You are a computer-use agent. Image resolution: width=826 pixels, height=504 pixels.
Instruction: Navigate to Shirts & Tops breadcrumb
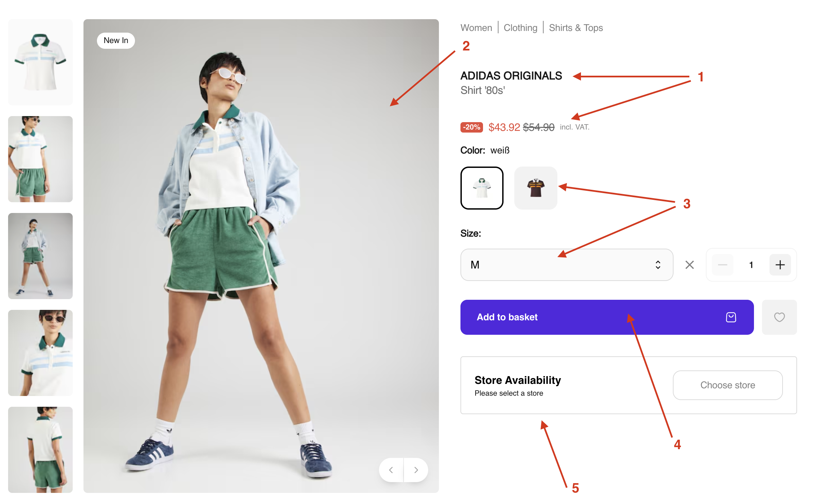point(576,28)
